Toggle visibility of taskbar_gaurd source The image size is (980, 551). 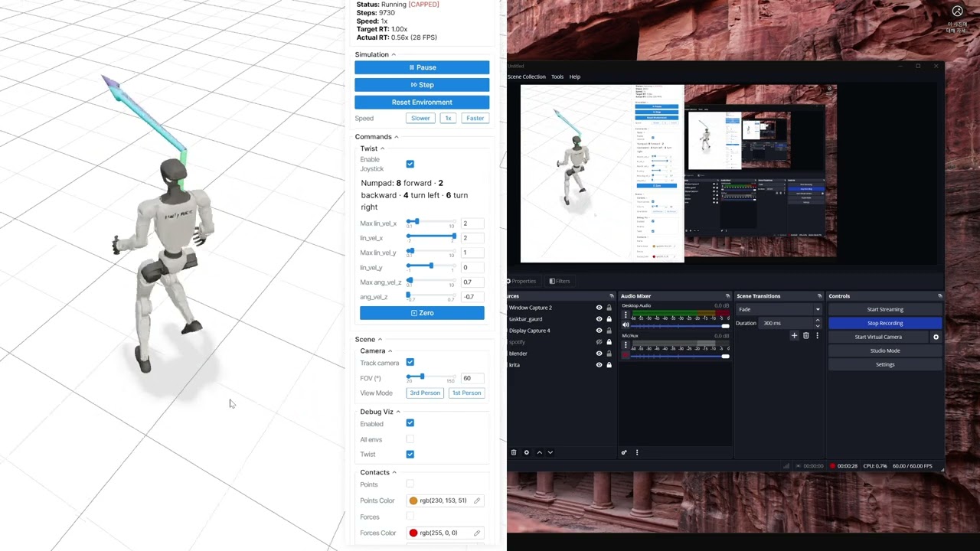coord(599,319)
